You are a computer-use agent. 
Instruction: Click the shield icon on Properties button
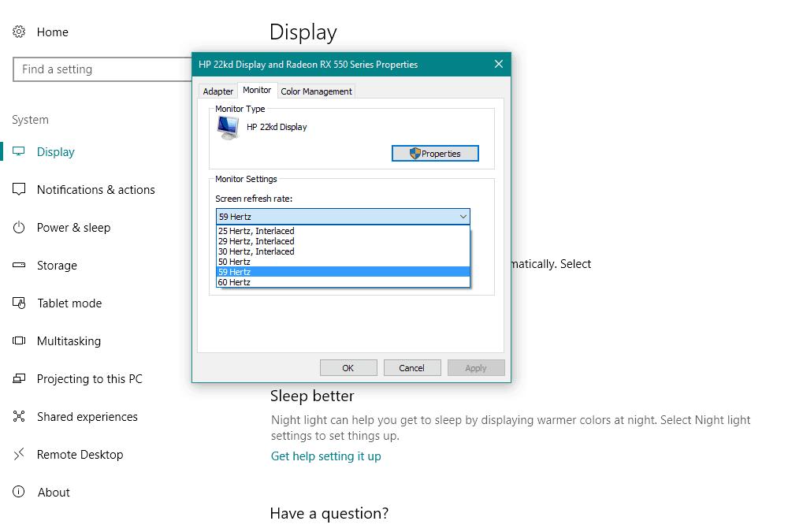click(415, 153)
